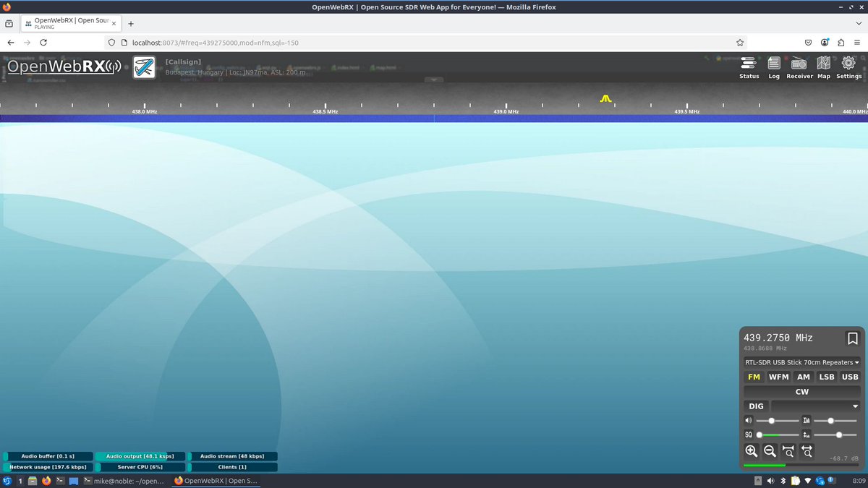Open OpenWebRX Settings gear
The width and height of the screenshot is (868, 488).
coord(849,68)
